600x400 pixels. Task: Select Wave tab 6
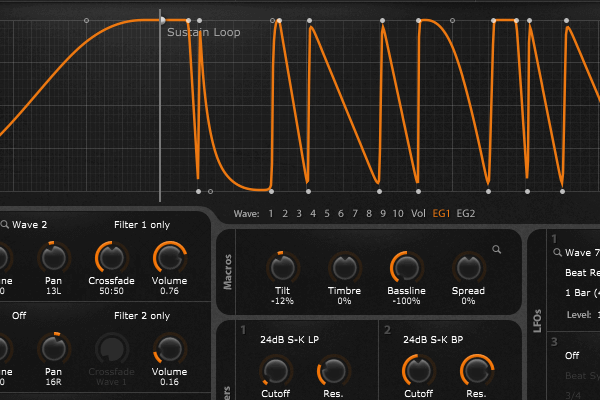pyautogui.click(x=341, y=214)
